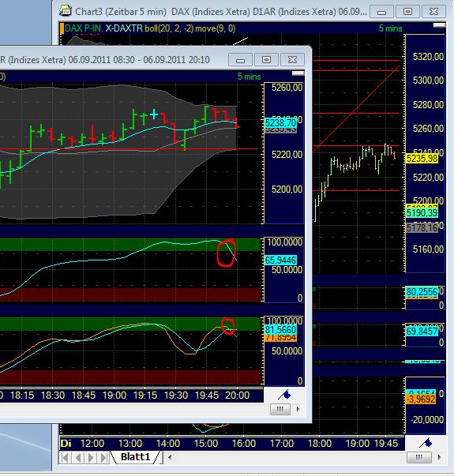
Task: Click the 19:00 time label in front window
Action: click(114, 395)
